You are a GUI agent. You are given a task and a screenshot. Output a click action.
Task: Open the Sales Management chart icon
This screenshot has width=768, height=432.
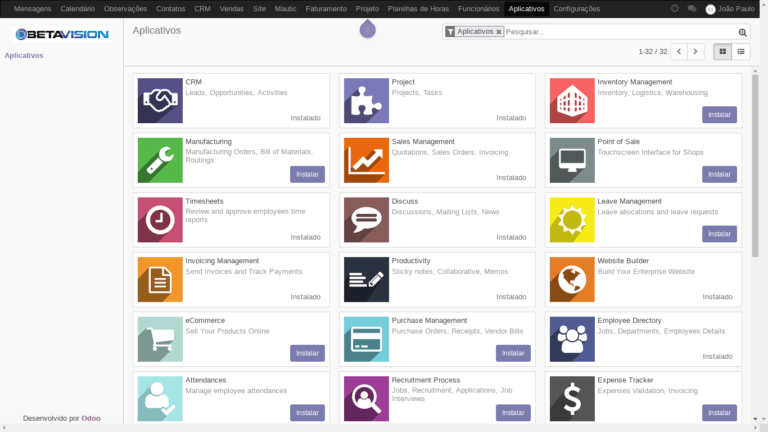point(366,160)
